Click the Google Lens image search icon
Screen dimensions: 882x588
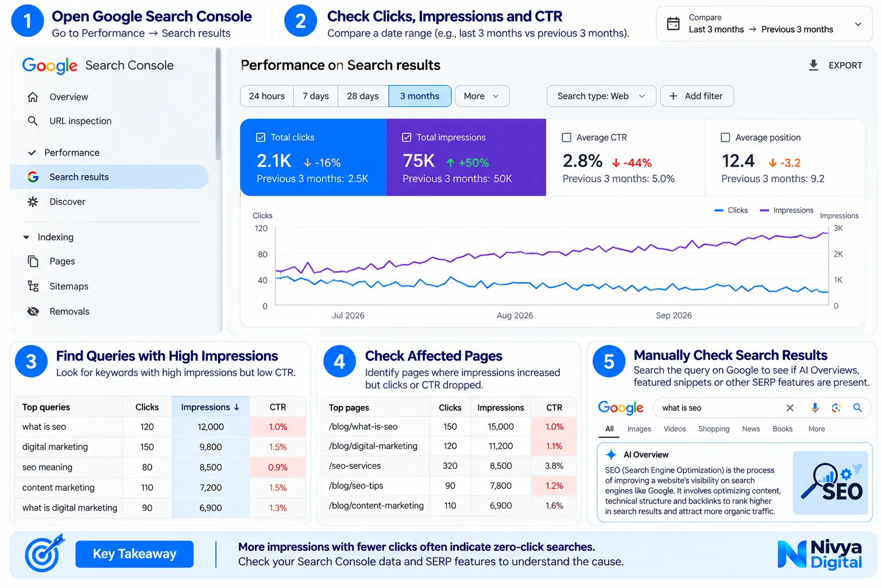pos(836,408)
